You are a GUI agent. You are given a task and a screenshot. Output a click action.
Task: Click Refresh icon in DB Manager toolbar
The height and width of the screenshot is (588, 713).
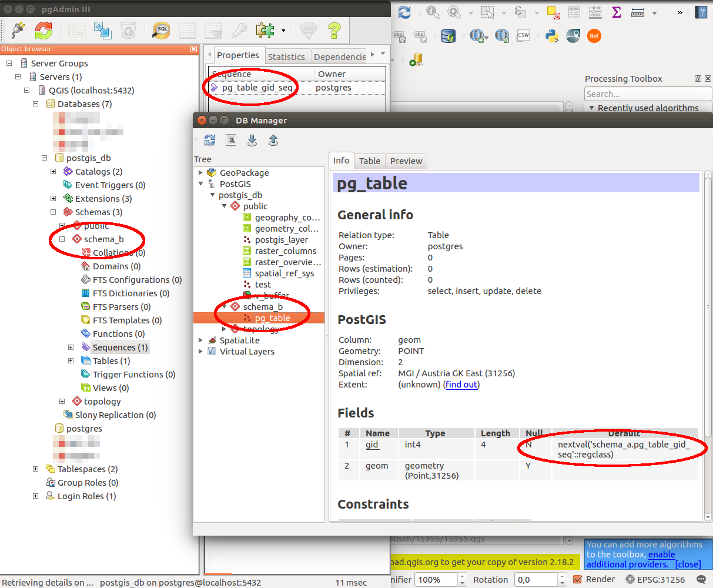coord(210,140)
